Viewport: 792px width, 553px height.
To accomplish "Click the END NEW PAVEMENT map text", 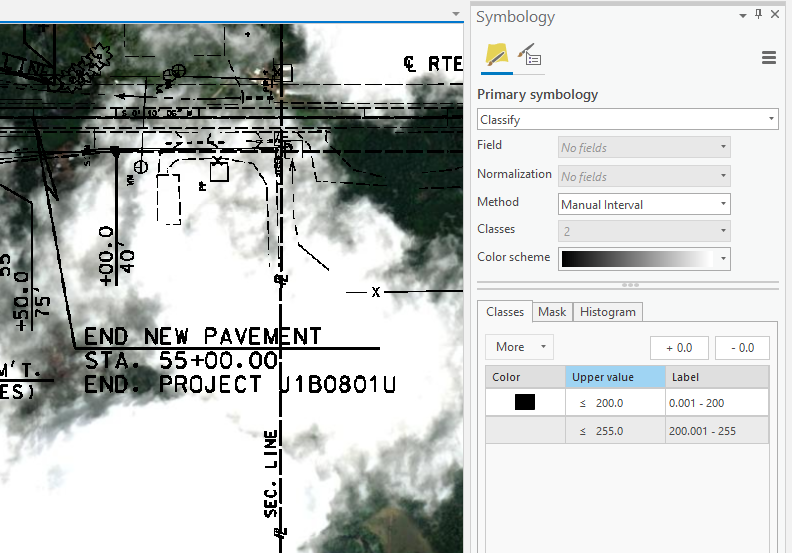I will pos(202,336).
